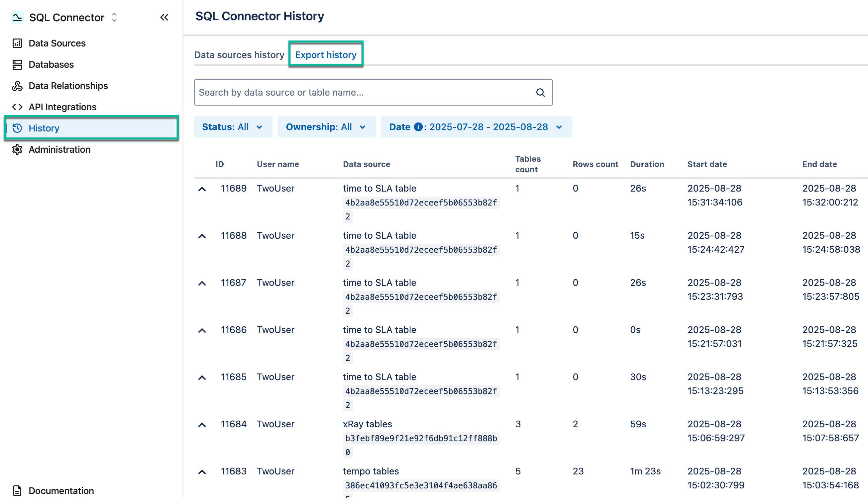
Task: Click the search magnifier icon
Action: tap(540, 92)
